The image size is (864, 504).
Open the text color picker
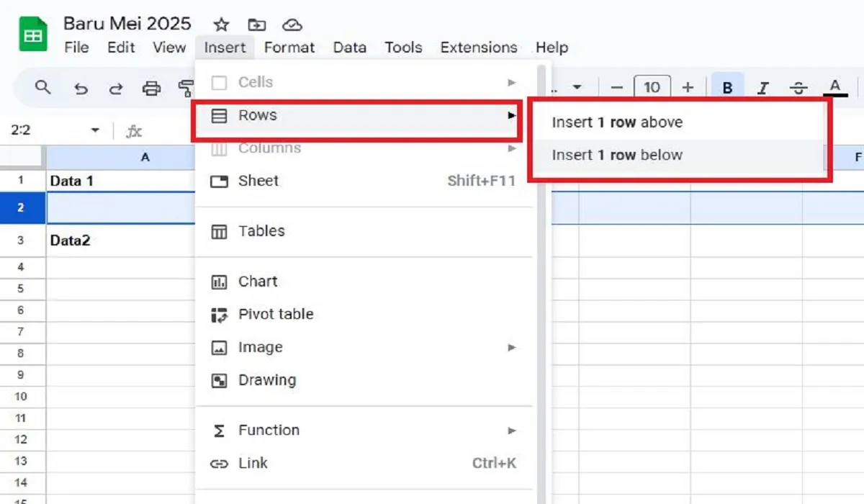pos(834,87)
